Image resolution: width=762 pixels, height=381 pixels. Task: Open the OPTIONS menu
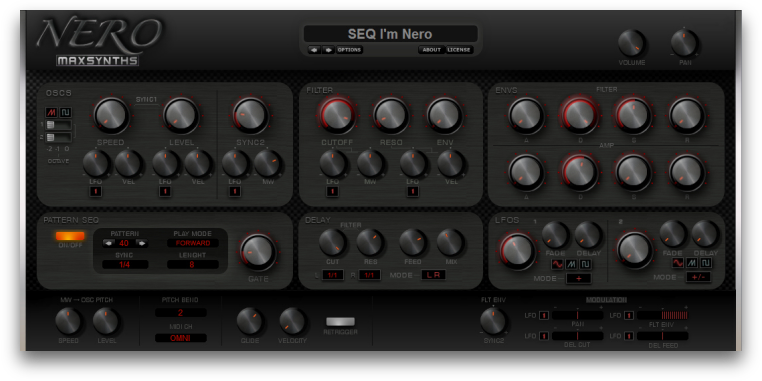point(349,50)
